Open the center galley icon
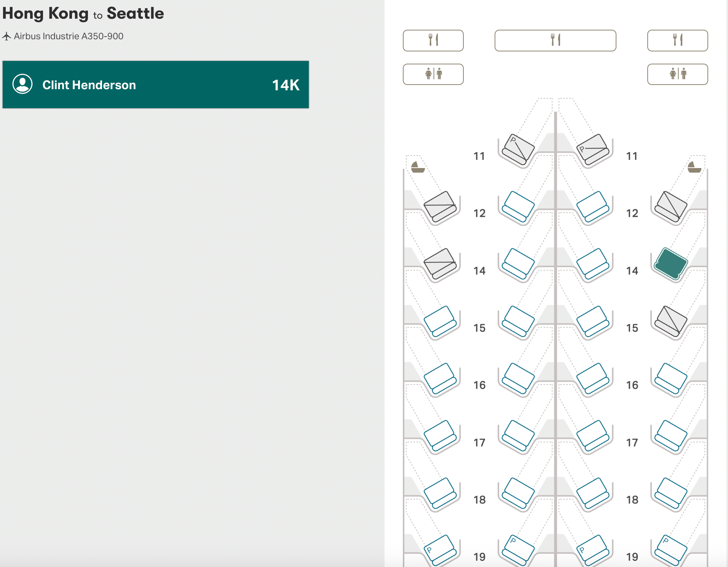728x567 pixels. pos(555,40)
